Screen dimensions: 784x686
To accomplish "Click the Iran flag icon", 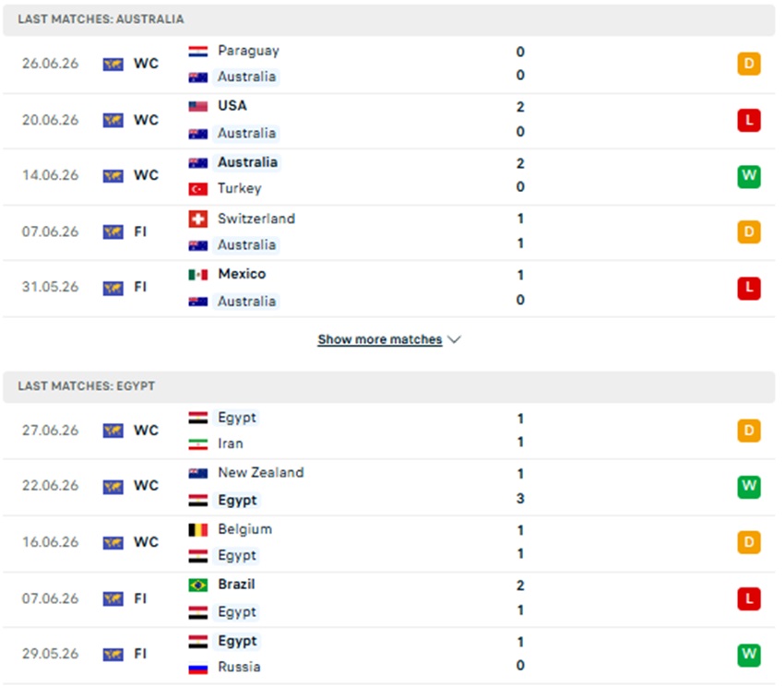I will pyautogui.click(x=198, y=444).
